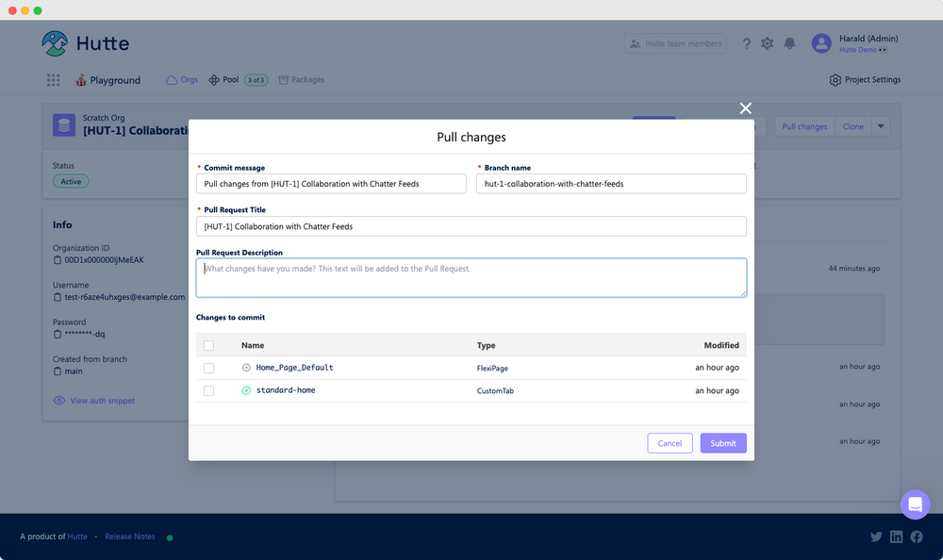943x560 pixels.
Task: Check the Home_Page_Default checkbox
Action: [209, 368]
